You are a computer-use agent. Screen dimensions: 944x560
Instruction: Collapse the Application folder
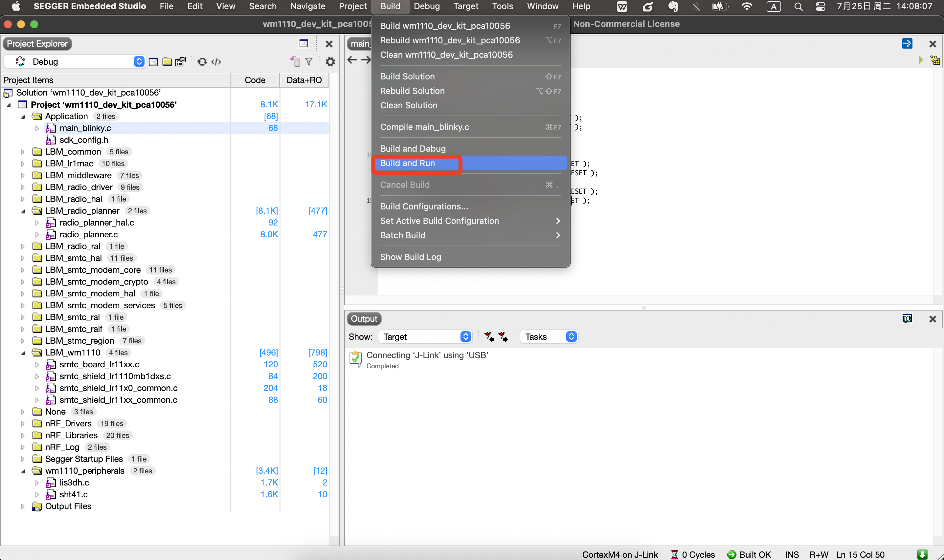(23, 116)
